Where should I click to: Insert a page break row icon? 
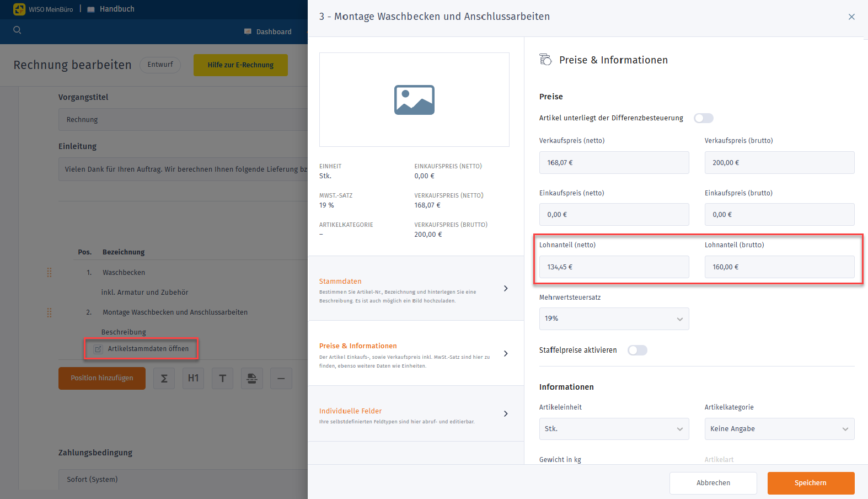(x=251, y=379)
